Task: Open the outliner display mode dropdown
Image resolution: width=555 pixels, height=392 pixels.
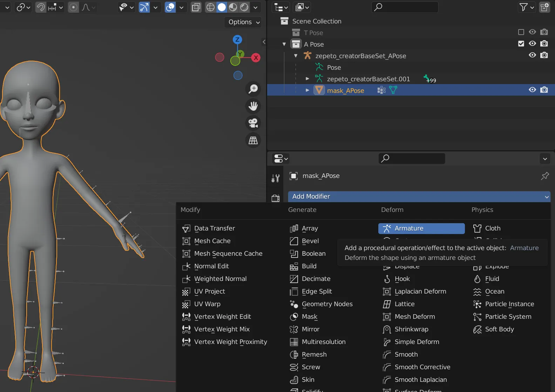Action: (x=282, y=7)
